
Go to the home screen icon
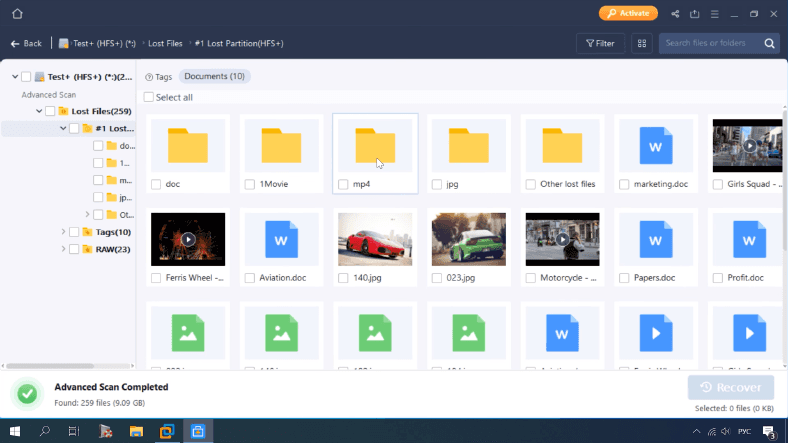17,14
